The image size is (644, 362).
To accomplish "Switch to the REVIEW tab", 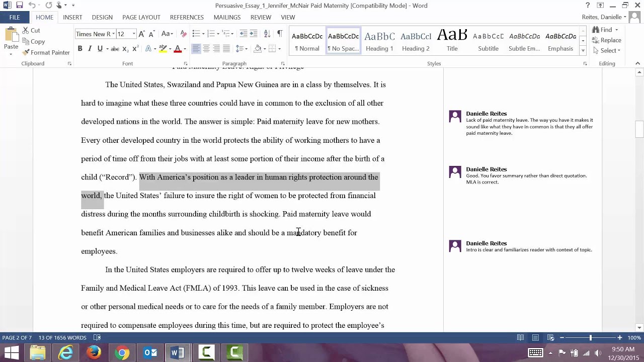I will pos(261,17).
